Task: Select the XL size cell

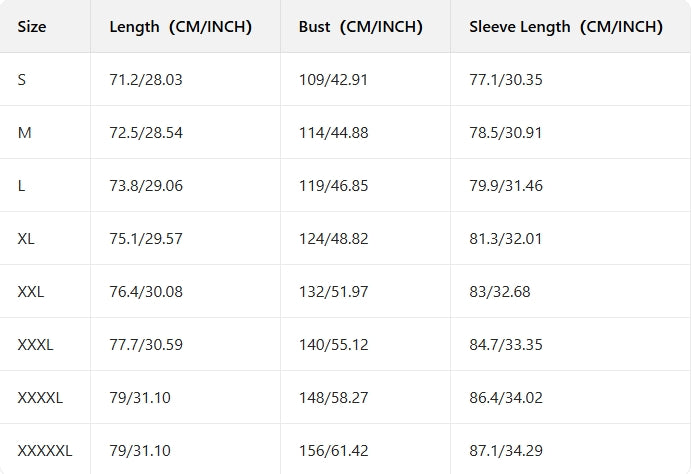Action: [27, 239]
